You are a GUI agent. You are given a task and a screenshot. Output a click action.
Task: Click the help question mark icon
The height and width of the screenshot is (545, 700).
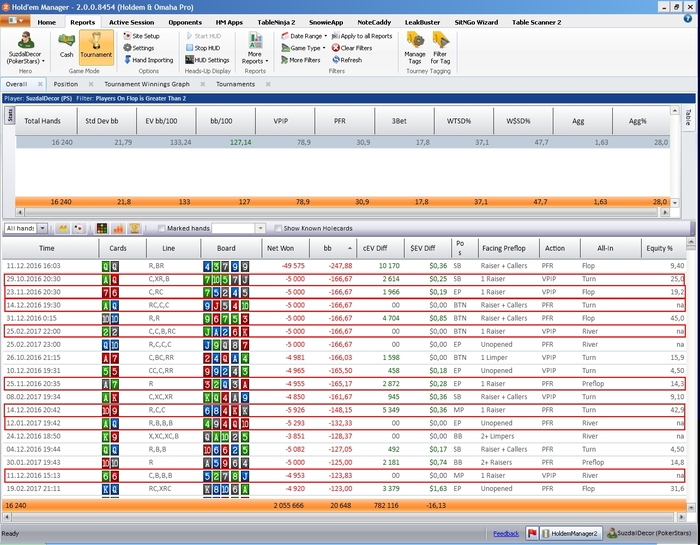pos(688,19)
